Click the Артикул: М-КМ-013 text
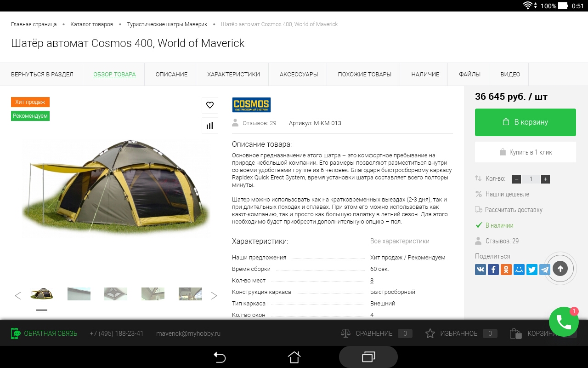The image size is (588, 368). 315,123
